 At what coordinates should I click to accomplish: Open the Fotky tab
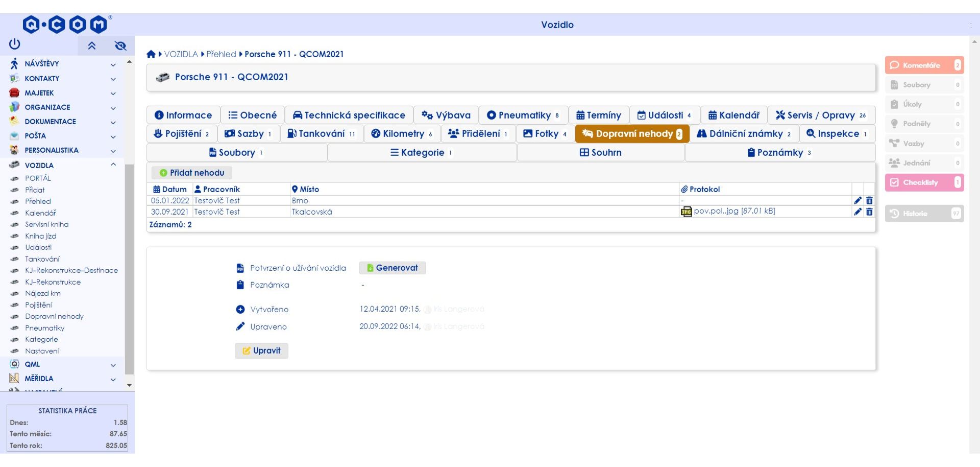[x=545, y=133]
